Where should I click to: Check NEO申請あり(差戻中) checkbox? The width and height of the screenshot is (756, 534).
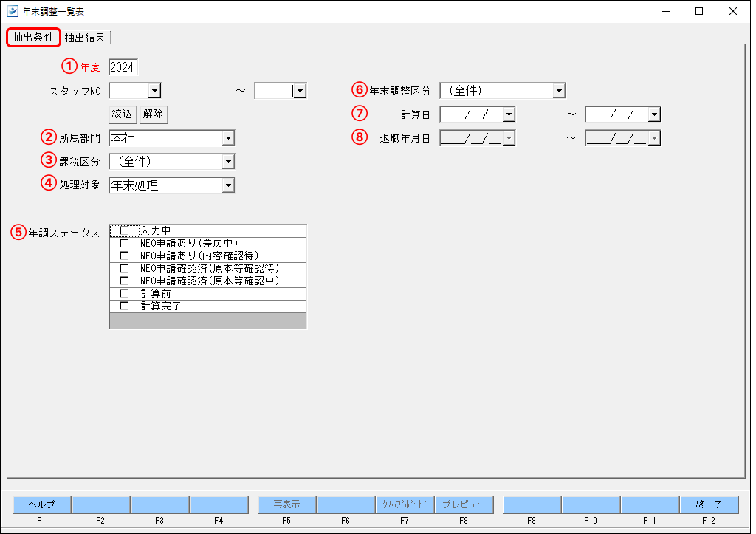tap(124, 244)
